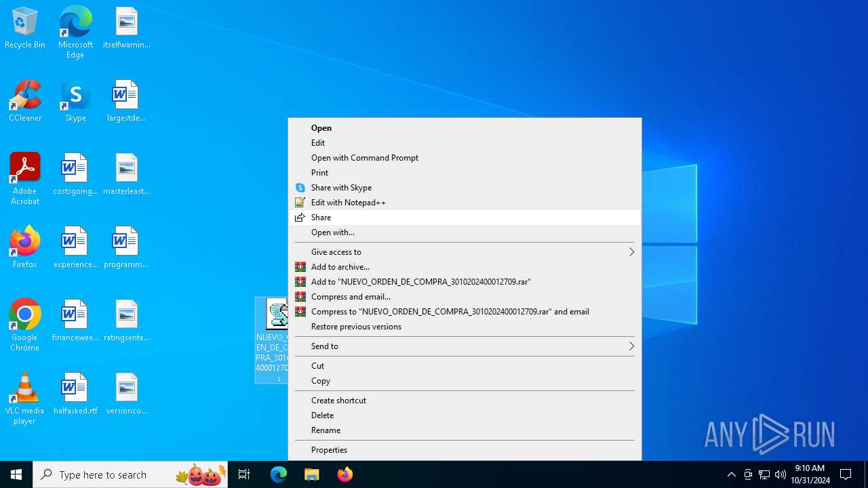Screen dimensions: 868x488
Task: Select the largestde... Word document icon
Action: (x=126, y=102)
